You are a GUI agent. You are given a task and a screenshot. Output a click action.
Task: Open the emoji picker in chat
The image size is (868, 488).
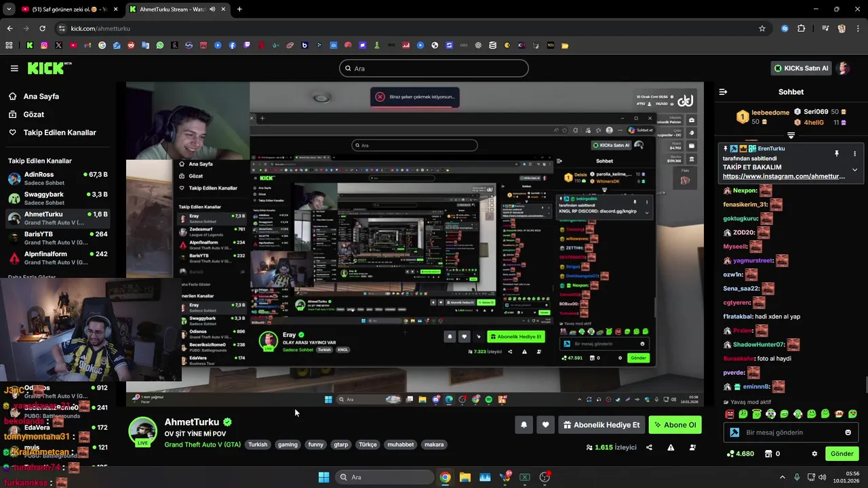click(x=848, y=432)
